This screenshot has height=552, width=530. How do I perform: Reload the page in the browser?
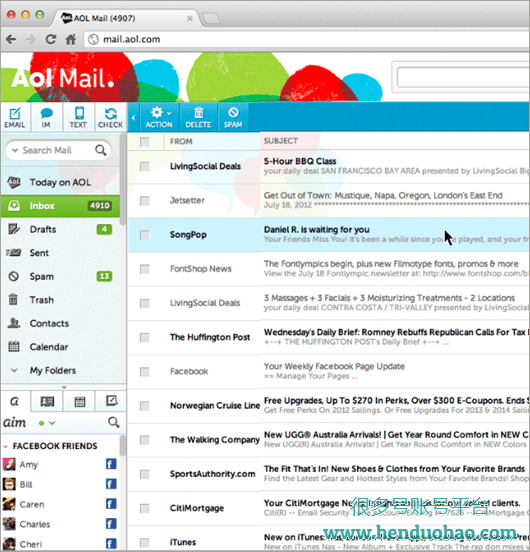[51, 39]
